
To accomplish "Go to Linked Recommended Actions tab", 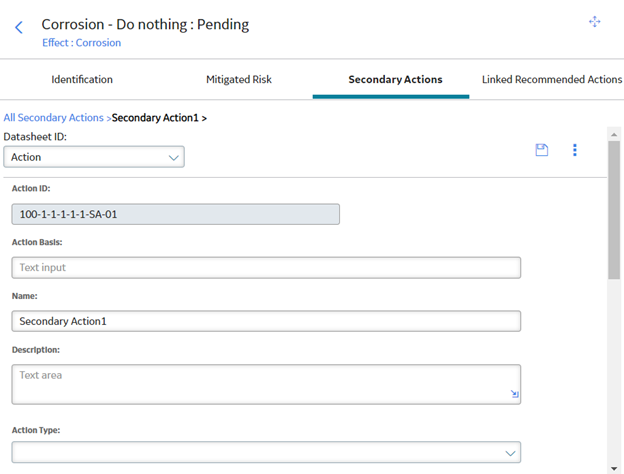I will pos(552,79).
